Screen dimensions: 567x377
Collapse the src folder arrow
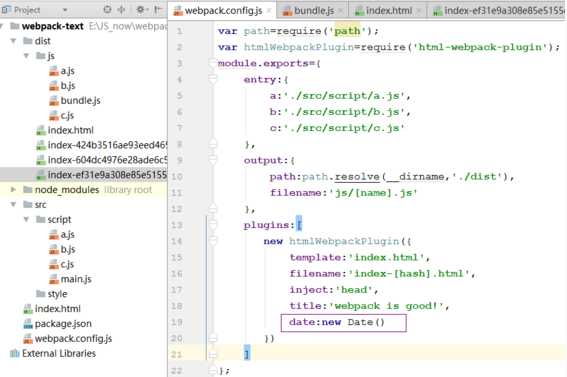(x=13, y=205)
